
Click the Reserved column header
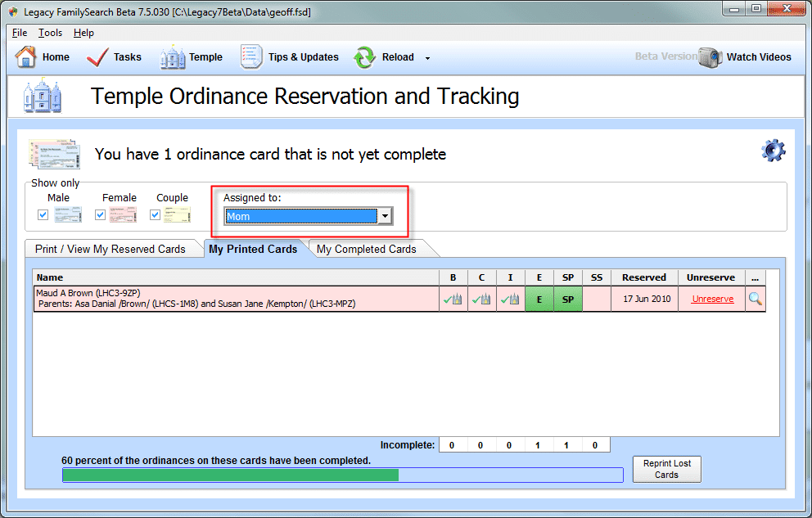[644, 277]
